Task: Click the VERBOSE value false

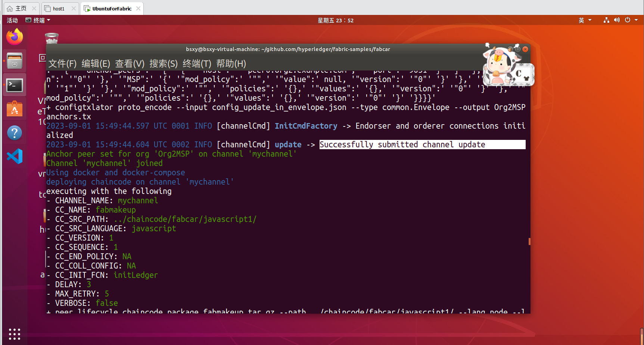Action: [107, 303]
